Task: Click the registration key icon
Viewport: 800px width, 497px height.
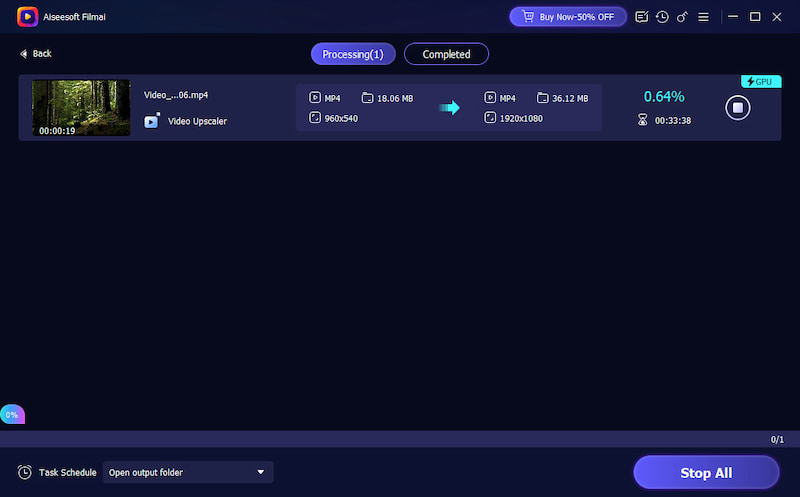Action: tap(682, 17)
